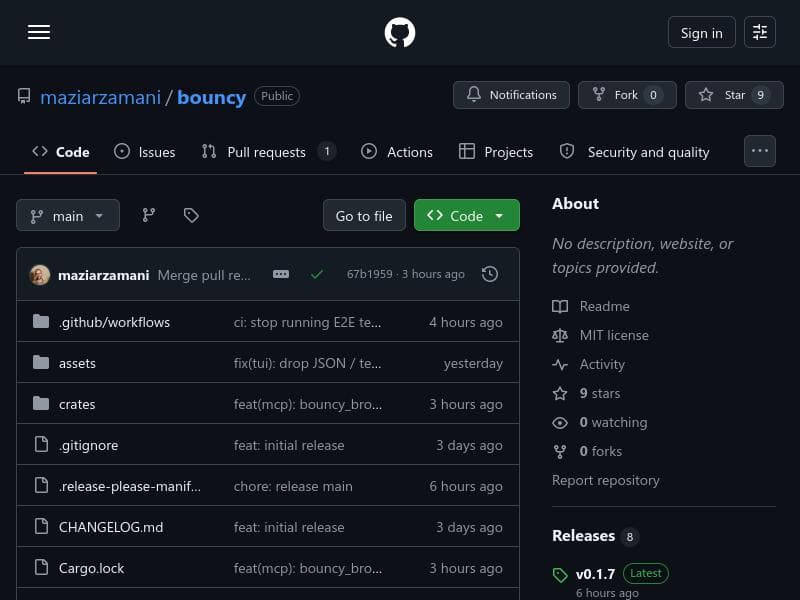Open Cargo.lock file

pyautogui.click(x=91, y=568)
